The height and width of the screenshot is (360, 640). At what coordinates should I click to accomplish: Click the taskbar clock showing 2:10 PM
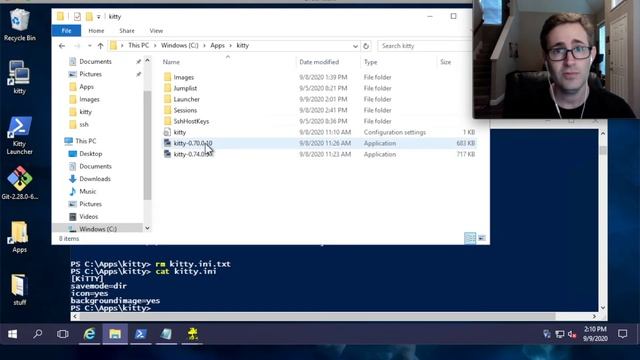click(x=595, y=334)
